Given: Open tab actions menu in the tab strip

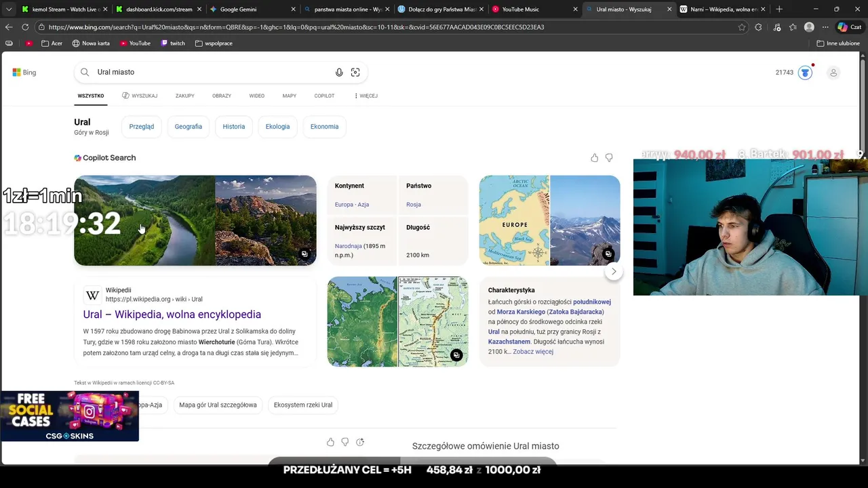Looking at the screenshot, I should [9, 9].
